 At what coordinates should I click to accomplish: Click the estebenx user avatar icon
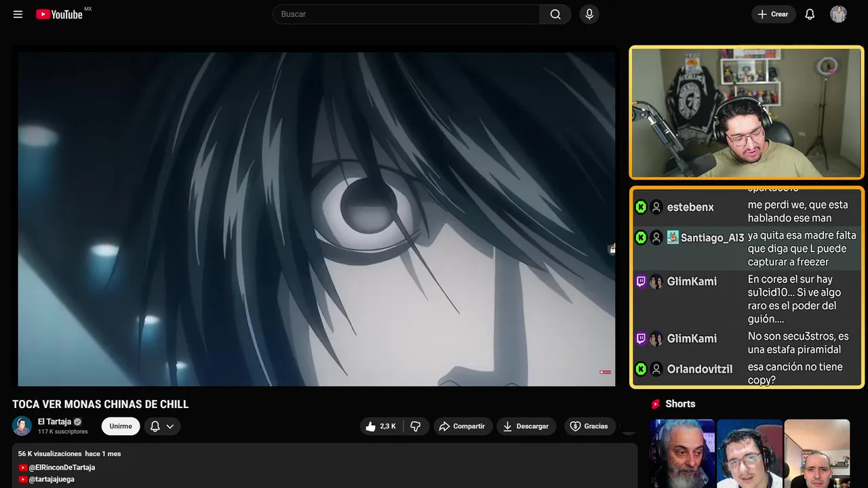[x=656, y=207]
